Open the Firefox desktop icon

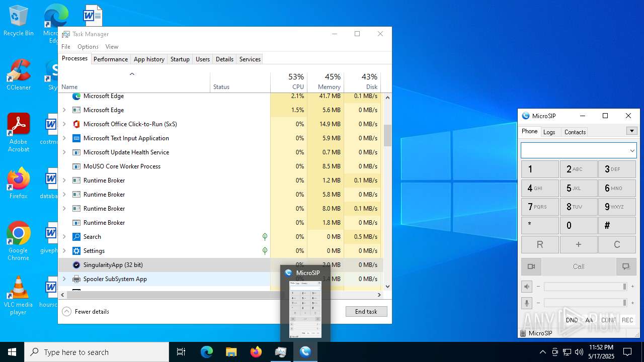point(19,184)
